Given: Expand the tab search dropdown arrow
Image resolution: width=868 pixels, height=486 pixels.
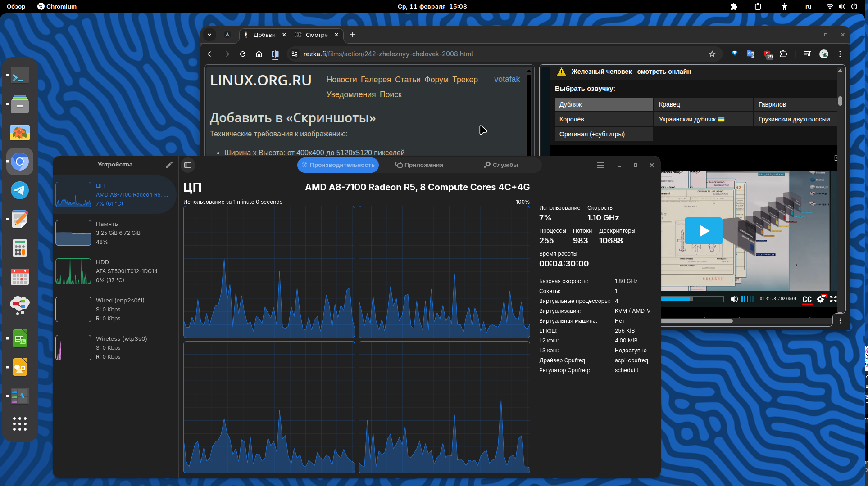Looking at the screenshot, I should [209, 35].
